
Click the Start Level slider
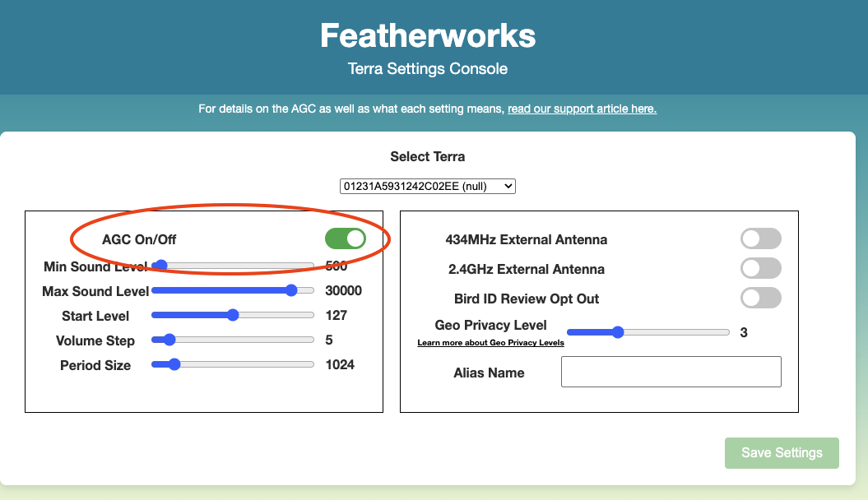(x=233, y=315)
